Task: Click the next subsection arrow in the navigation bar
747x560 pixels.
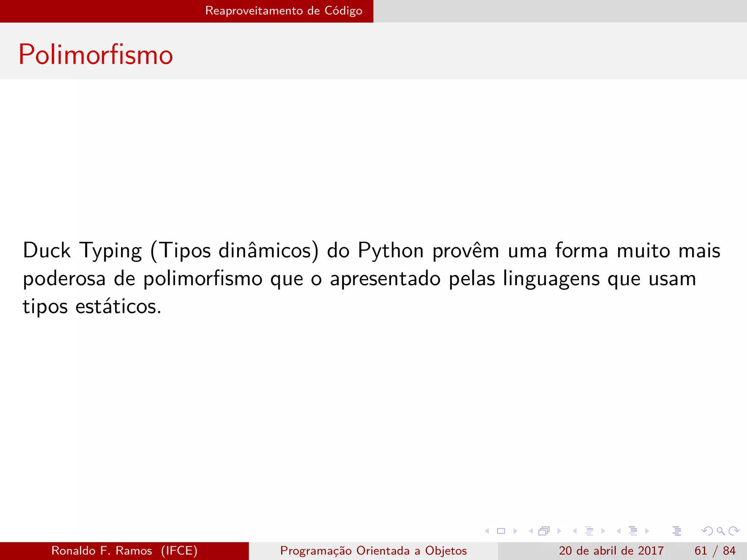Action: pos(603,531)
